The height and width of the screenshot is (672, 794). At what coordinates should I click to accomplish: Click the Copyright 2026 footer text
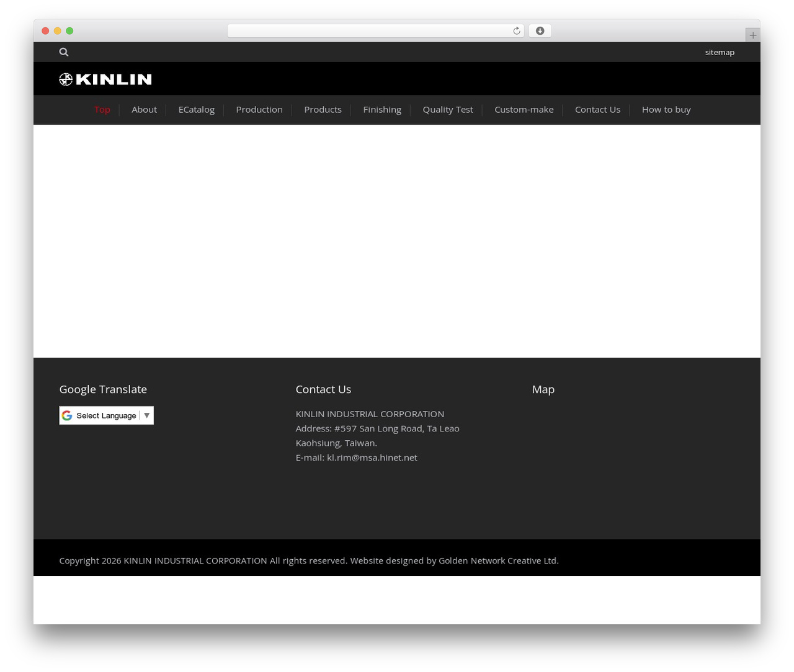[309, 560]
